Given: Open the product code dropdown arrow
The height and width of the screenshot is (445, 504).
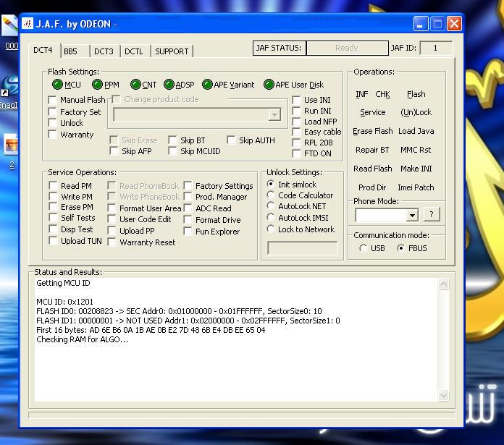Looking at the screenshot, I should click(274, 114).
